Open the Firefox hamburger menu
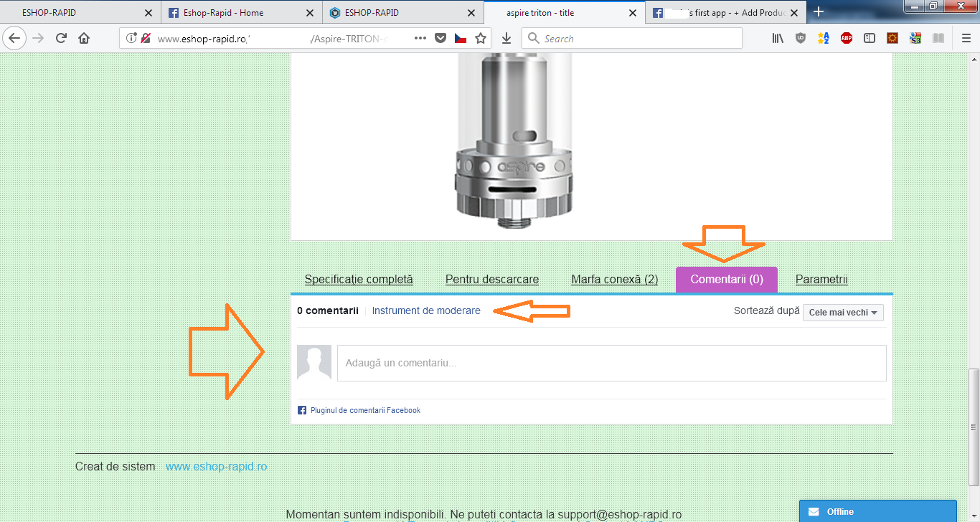This screenshot has width=980, height=522. click(x=966, y=39)
